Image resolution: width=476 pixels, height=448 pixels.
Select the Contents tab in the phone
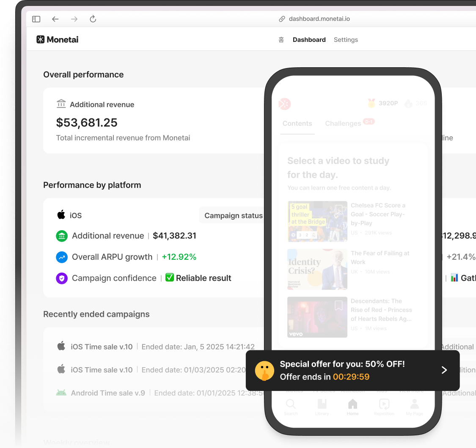[x=297, y=124]
